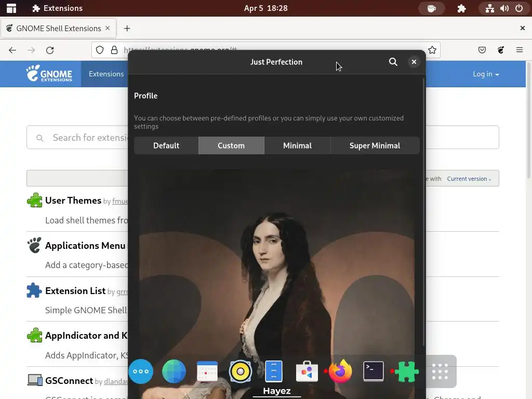Click the Extension List blue puzzle icon
Screen dimensions: 532x399
(x=34, y=291)
